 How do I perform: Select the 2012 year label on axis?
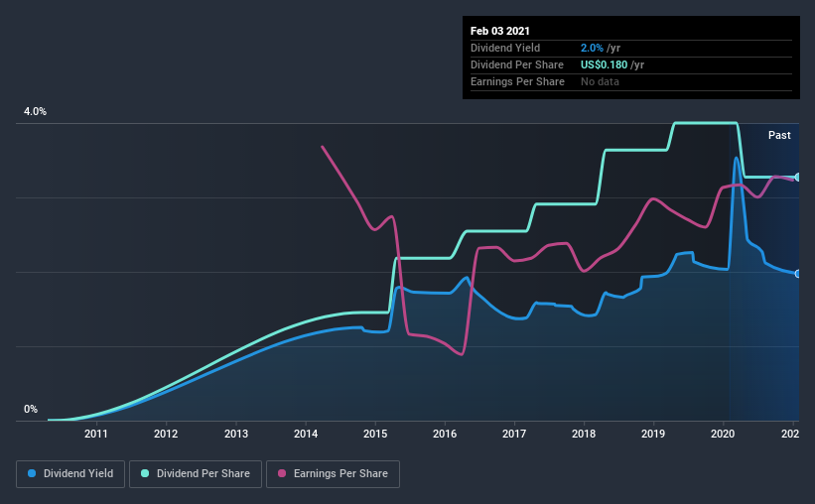tap(166, 434)
